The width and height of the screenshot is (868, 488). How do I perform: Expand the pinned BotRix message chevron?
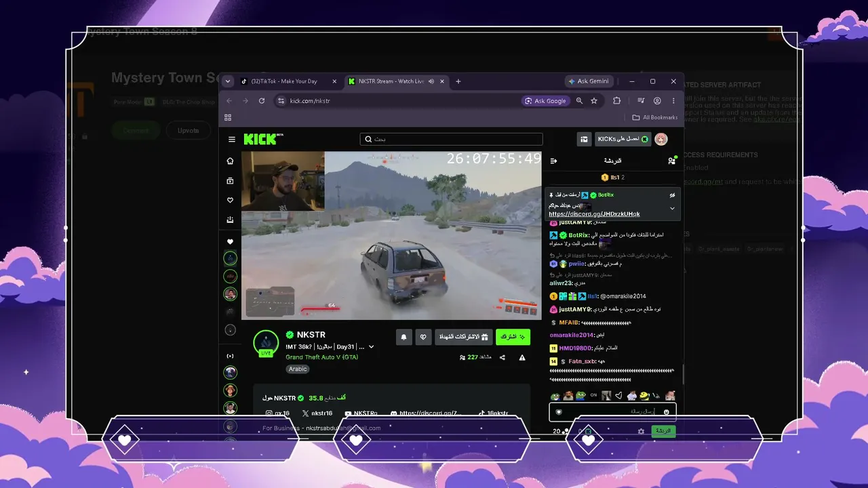(672, 209)
